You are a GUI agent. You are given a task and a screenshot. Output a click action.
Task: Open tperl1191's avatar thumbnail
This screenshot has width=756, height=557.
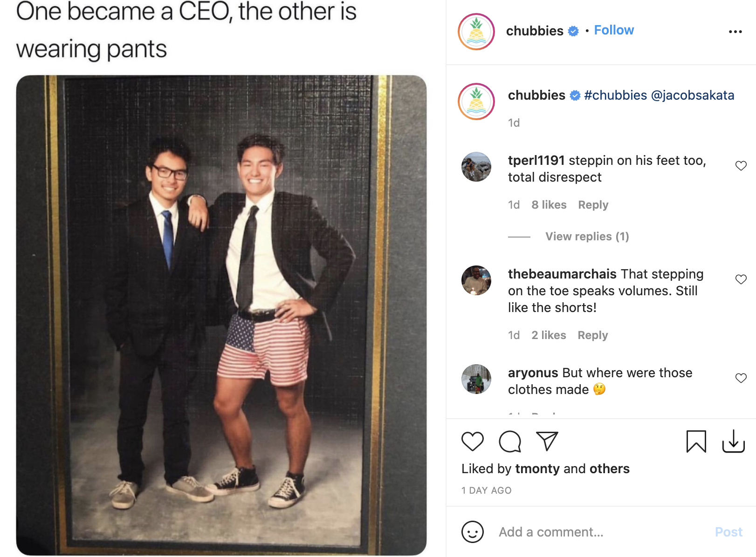click(476, 167)
